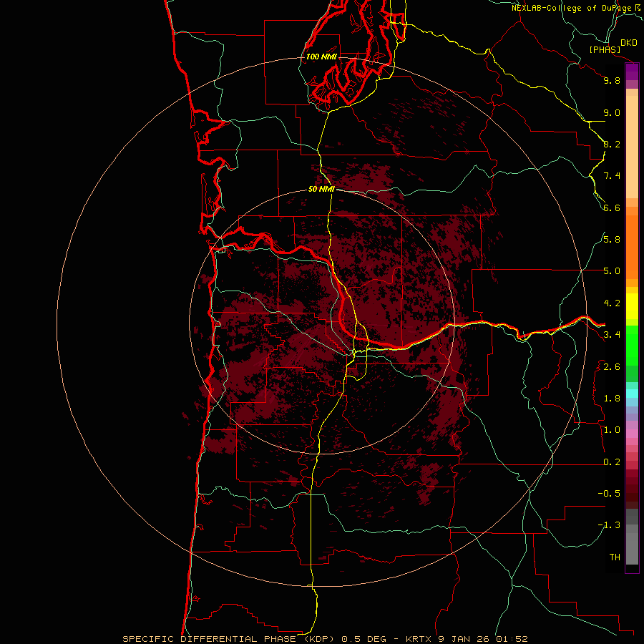This screenshot has width=644, height=644.
Task: Click the 3.4 value on color scale
Action: (612, 335)
